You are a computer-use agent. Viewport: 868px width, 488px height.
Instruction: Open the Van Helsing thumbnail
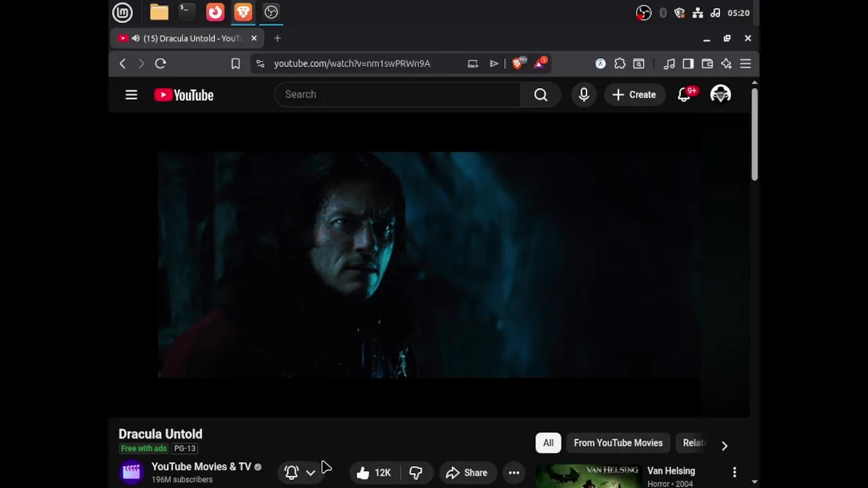click(x=589, y=476)
